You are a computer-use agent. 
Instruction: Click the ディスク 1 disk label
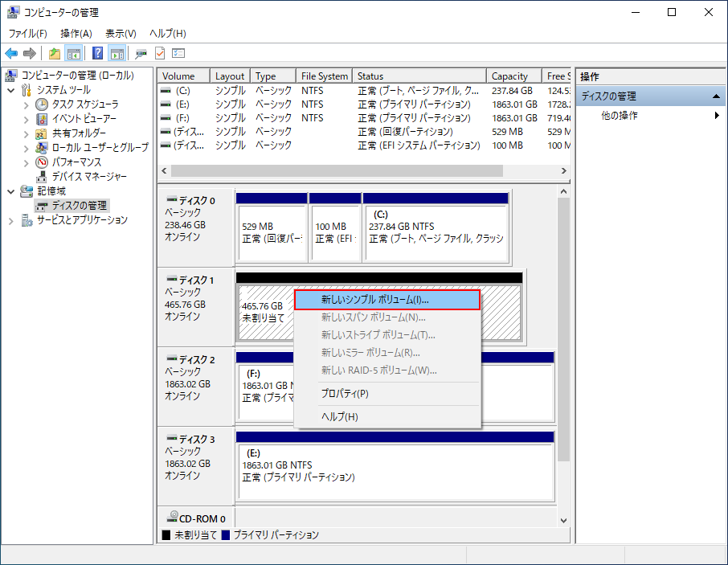196,280
